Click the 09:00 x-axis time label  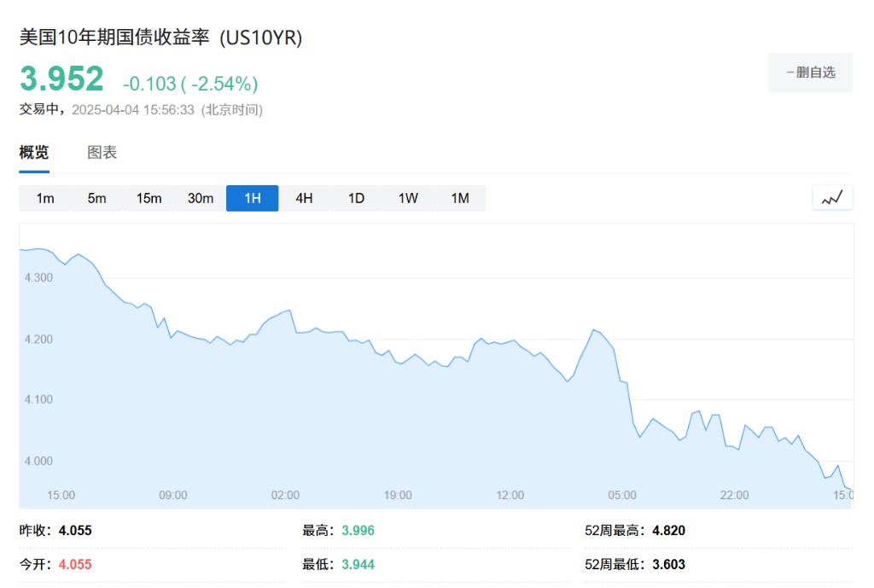pos(172,496)
